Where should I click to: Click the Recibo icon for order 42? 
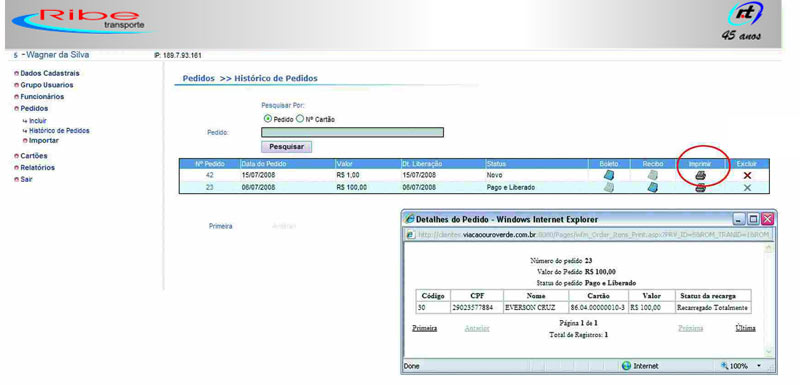pyautogui.click(x=652, y=175)
